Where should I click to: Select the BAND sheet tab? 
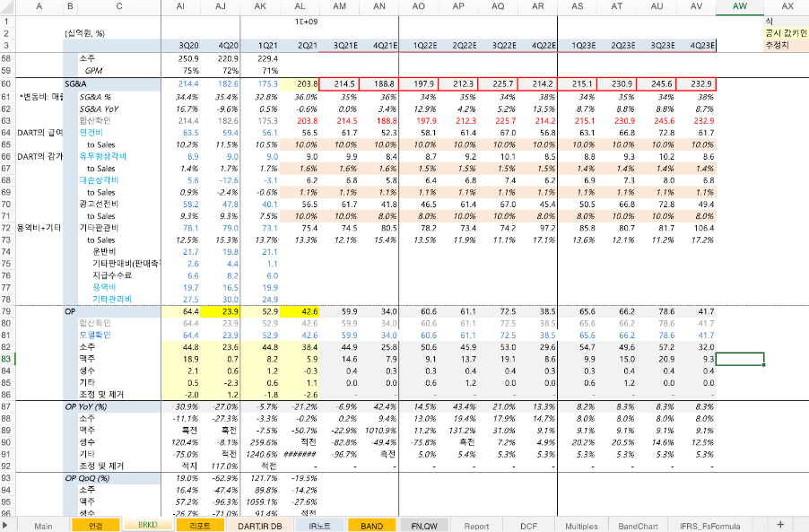(x=372, y=526)
